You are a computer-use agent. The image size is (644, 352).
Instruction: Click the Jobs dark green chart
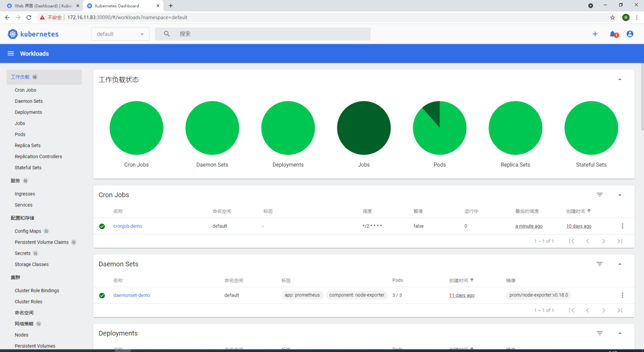click(364, 128)
